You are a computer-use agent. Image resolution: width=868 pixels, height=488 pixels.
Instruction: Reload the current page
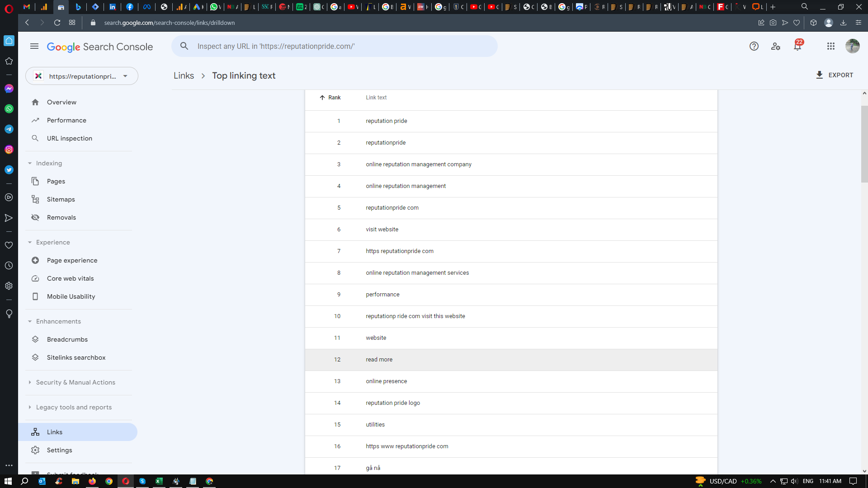coord(57,23)
